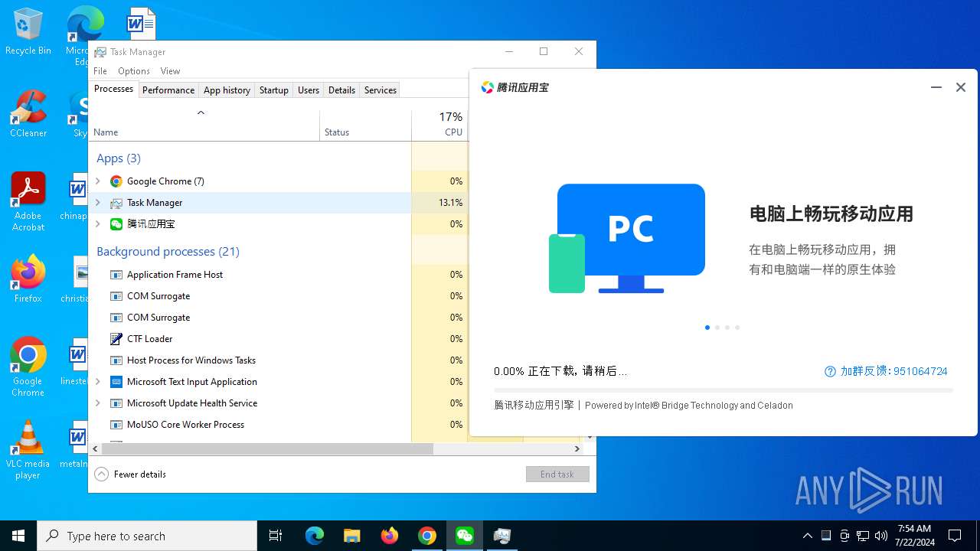Show hidden system tray icons

(807, 536)
